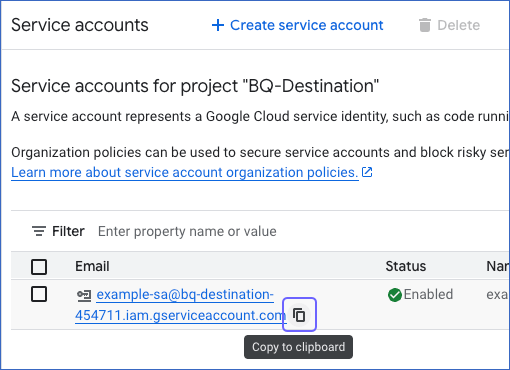This screenshot has width=510, height=370.
Task: Click the Email column header
Action: tap(92, 266)
